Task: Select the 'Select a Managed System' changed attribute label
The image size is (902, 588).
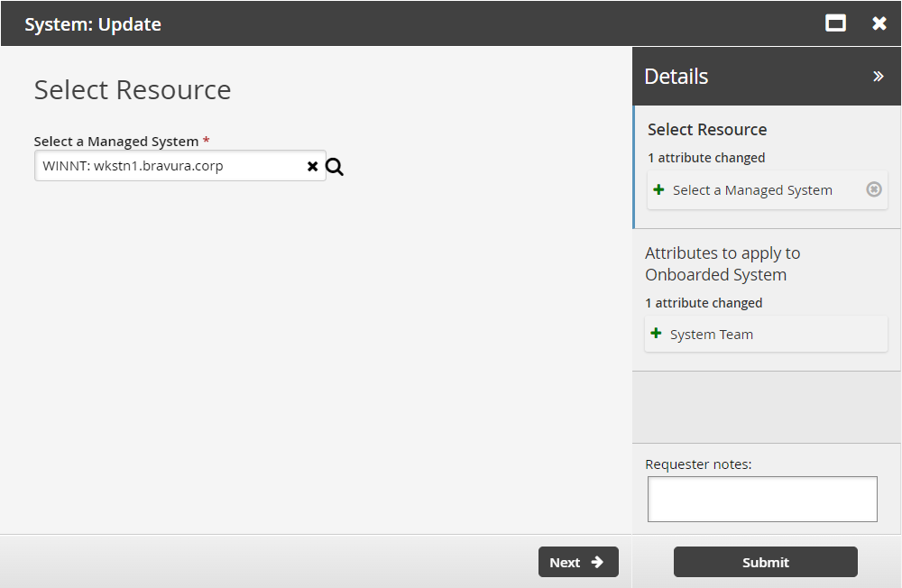Action: (752, 190)
